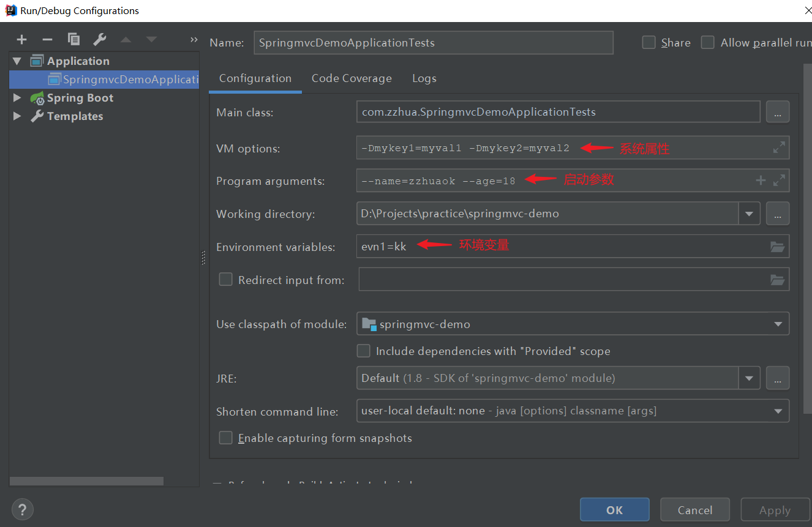Expand the VM options field editor
This screenshot has height=527, width=812.
click(779, 148)
